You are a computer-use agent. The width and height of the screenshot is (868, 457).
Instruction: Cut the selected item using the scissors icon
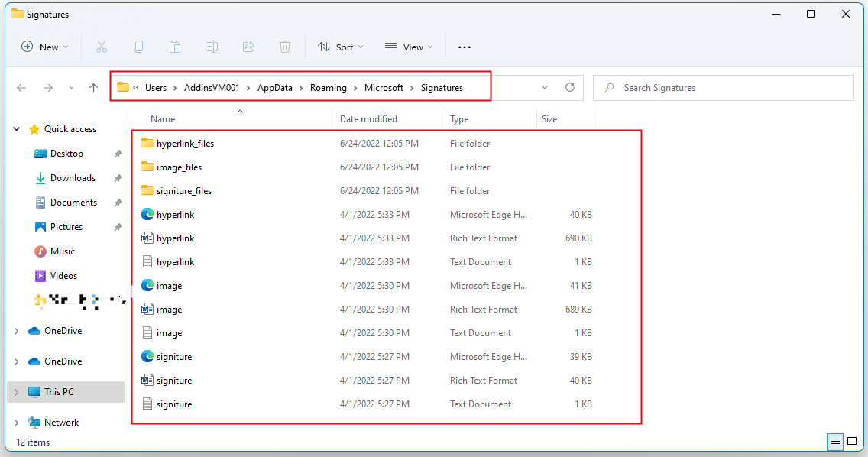coord(102,47)
